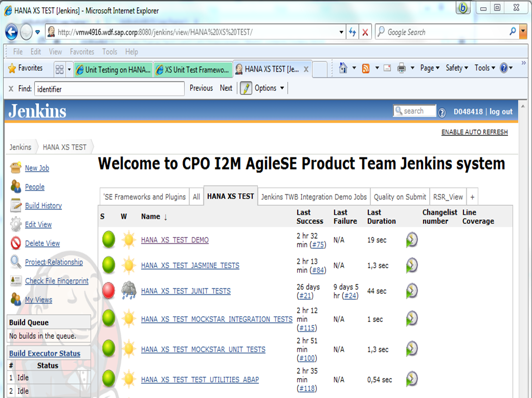Click the rain cloud icon for HANA_XS_TEST_JUNIT_TESTS
Screen dimensions: 532x398
pos(128,290)
